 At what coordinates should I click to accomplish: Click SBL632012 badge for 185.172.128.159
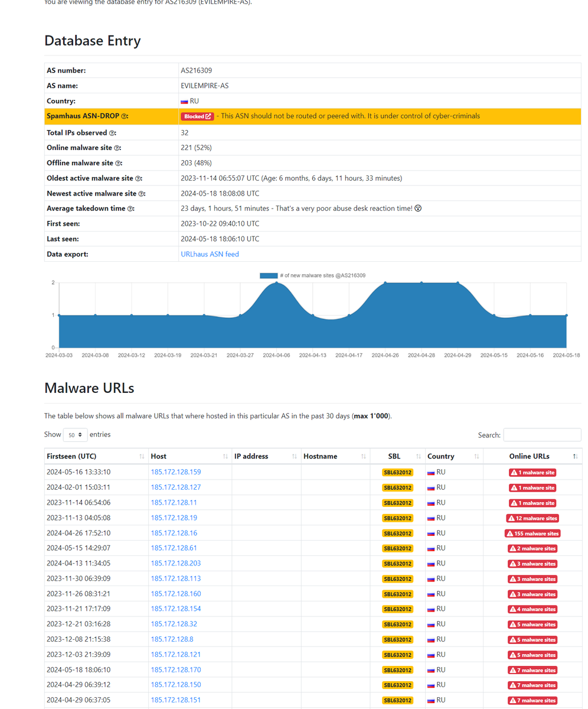[397, 473]
